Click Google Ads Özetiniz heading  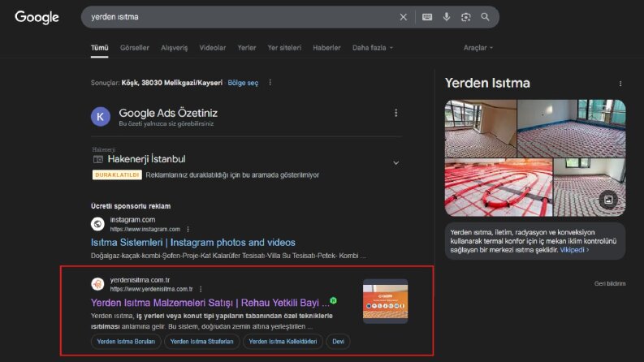coord(168,113)
